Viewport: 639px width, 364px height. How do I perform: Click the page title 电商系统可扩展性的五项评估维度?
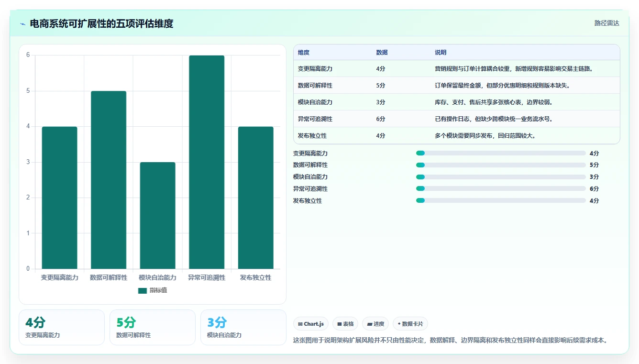pos(101,23)
